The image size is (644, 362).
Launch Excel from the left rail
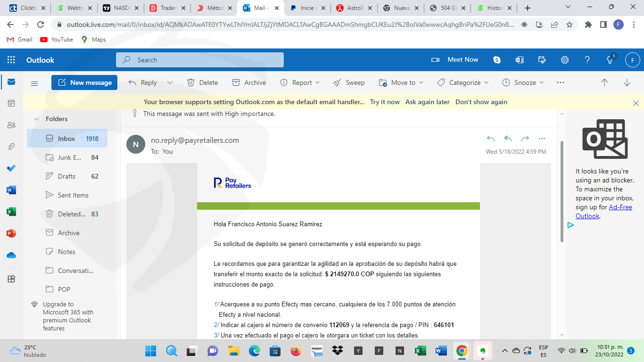[x=11, y=212]
